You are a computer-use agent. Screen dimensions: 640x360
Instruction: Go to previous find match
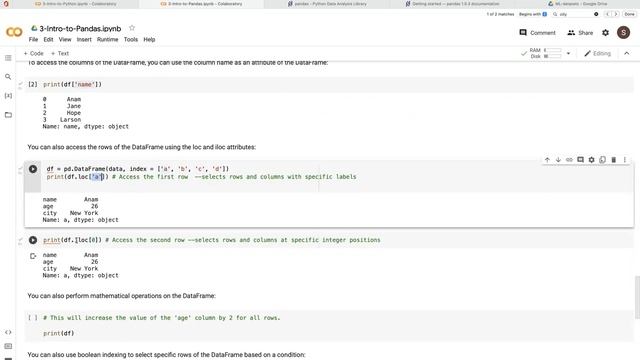(x=607, y=14)
